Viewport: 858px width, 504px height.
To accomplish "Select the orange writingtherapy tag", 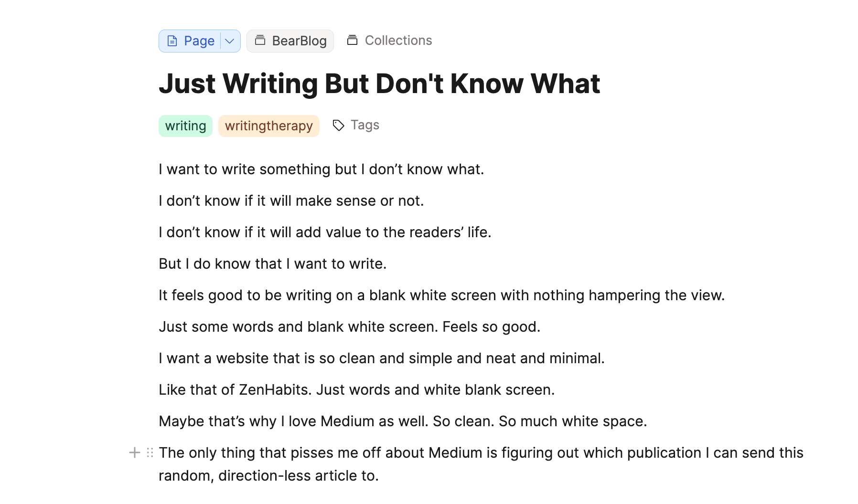I will (x=268, y=126).
